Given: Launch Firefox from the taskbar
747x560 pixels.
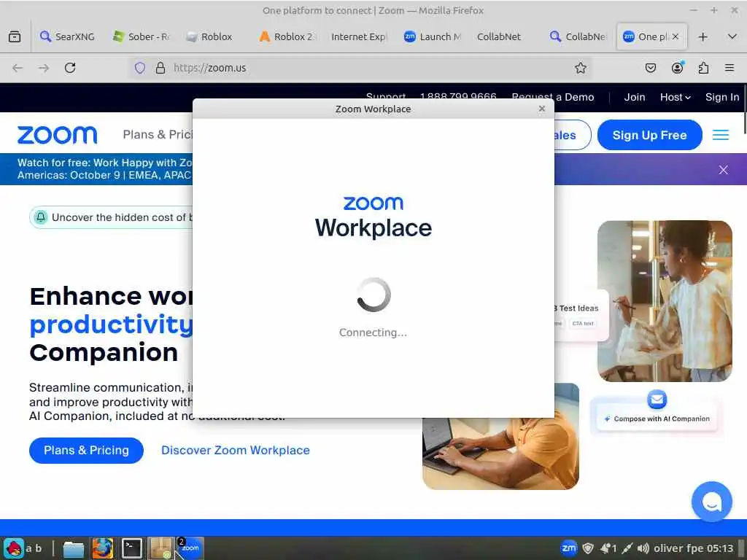Looking at the screenshot, I should [x=102, y=548].
